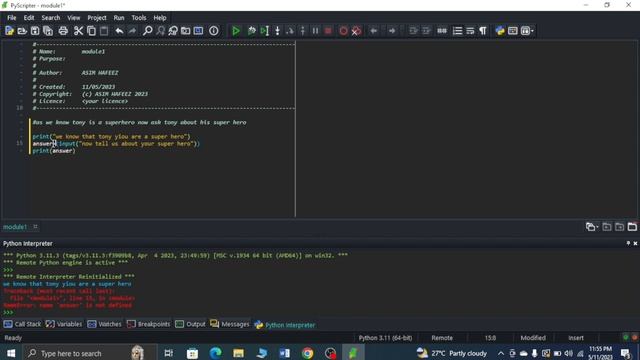Copy selection using the Copy icon
The width and height of the screenshot is (640, 360).
[x=91, y=31]
